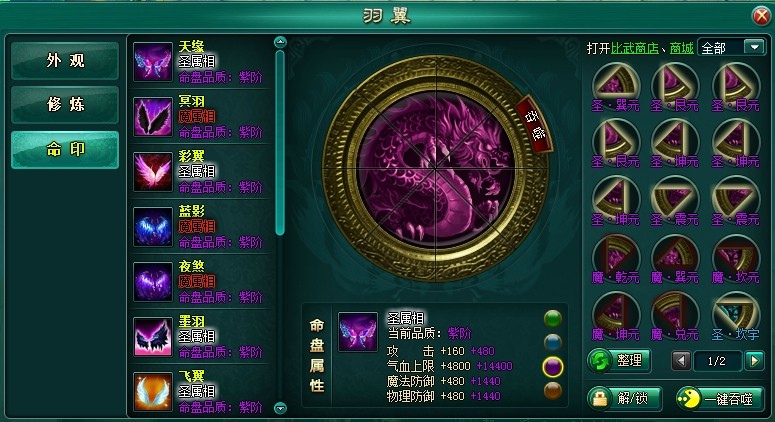Select the orange quality orb
The width and height of the screenshot is (775, 422).
click(x=553, y=390)
